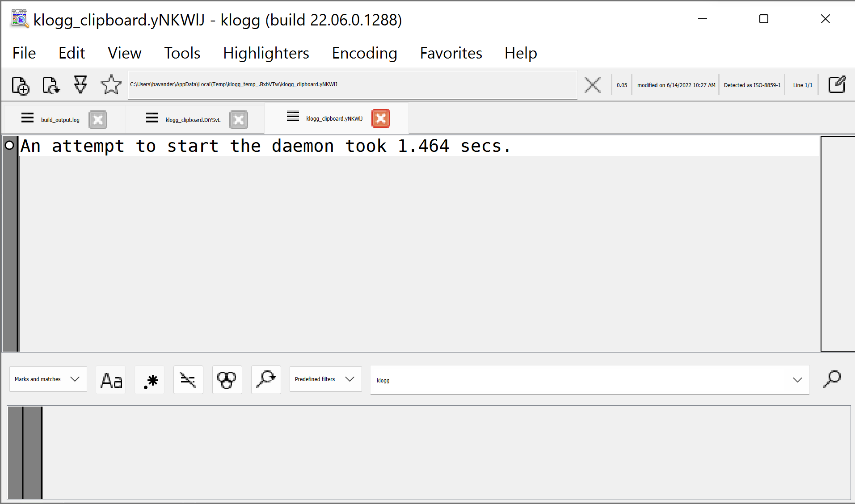
Task: Open the File menu
Action: click(x=24, y=53)
